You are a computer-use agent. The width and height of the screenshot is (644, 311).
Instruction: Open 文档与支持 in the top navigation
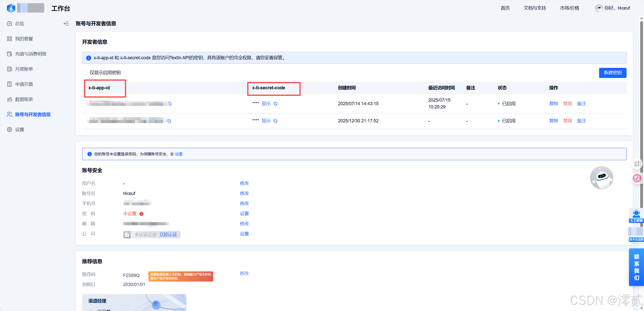tap(535, 8)
